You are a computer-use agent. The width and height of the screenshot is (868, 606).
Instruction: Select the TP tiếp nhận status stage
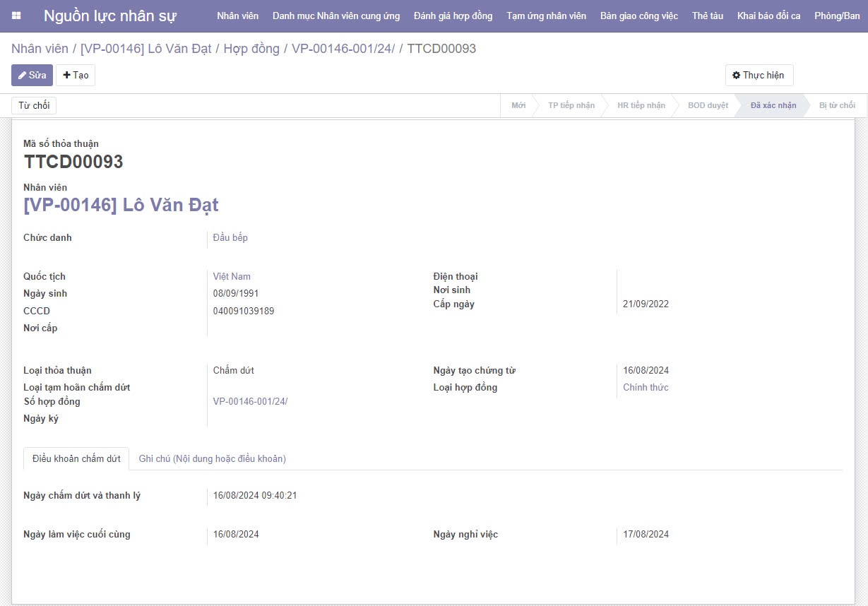click(x=571, y=105)
